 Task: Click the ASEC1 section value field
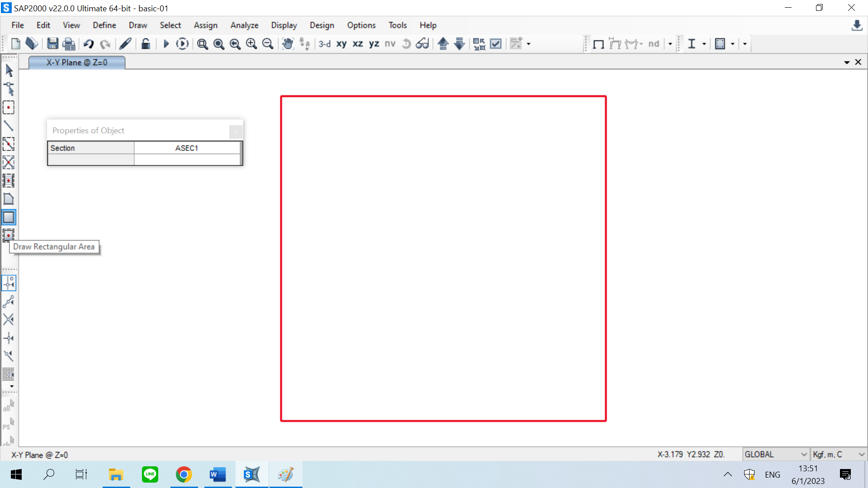pyautogui.click(x=187, y=148)
